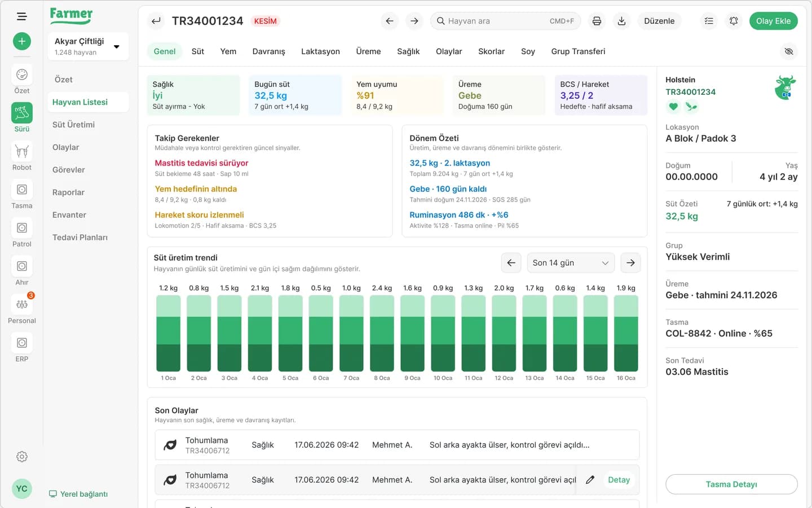Show earlier days in milk trend
Screen dimensions: 812x508
click(511, 262)
